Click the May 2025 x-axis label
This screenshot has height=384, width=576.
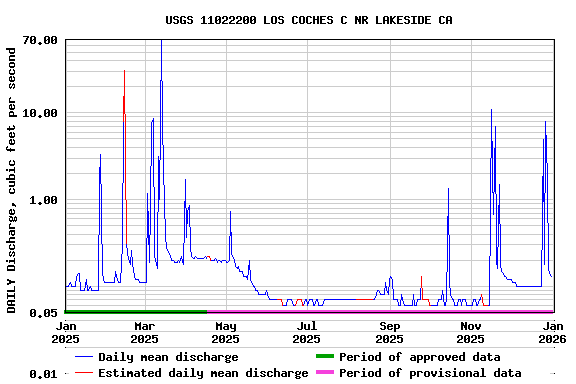point(226,332)
